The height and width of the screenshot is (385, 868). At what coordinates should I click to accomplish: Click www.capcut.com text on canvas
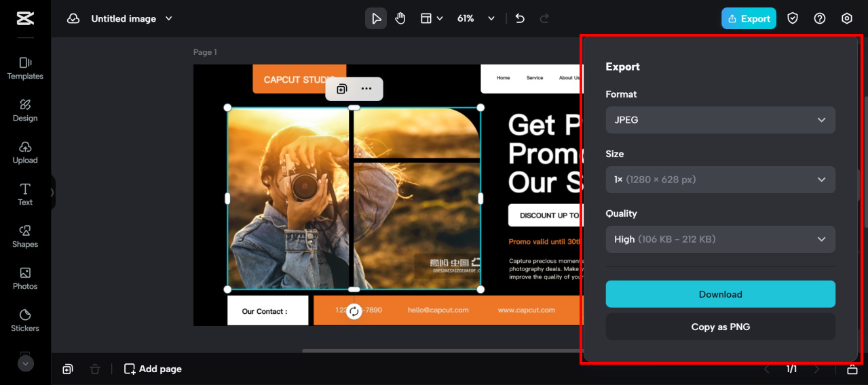[x=526, y=310]
